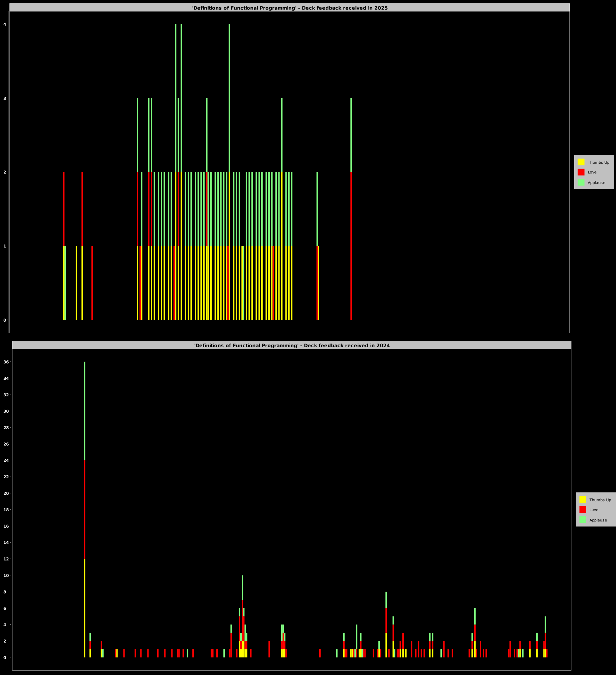Viewport: 616px width, 675px height.
Task: Click the y-axis label 24 in 2024 chart
Action: [x=6, y=460]
